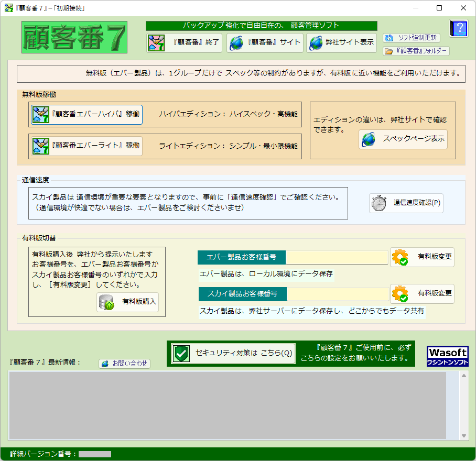Focus the エバー製品お客様番号 input field
476x461 pixels.
(x=337, y=258)
